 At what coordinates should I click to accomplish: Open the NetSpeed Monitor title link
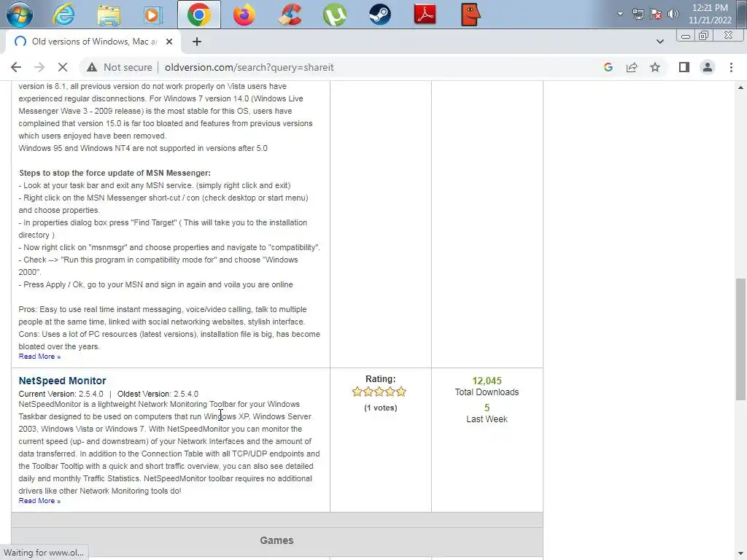pos(63,381)
